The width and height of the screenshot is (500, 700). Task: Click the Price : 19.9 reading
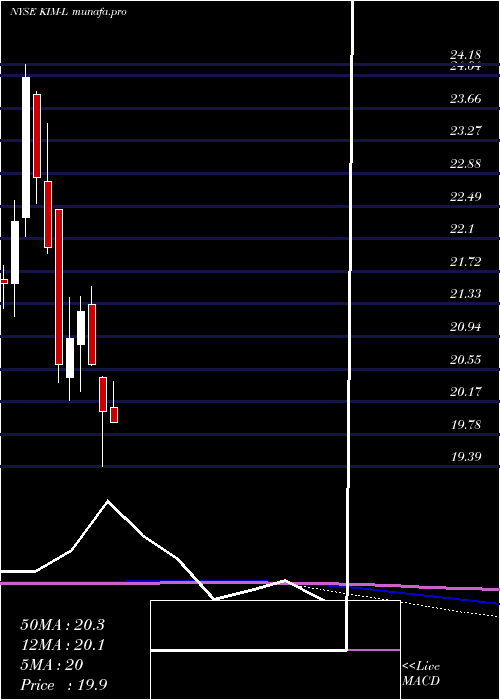(x=63, y=685)
